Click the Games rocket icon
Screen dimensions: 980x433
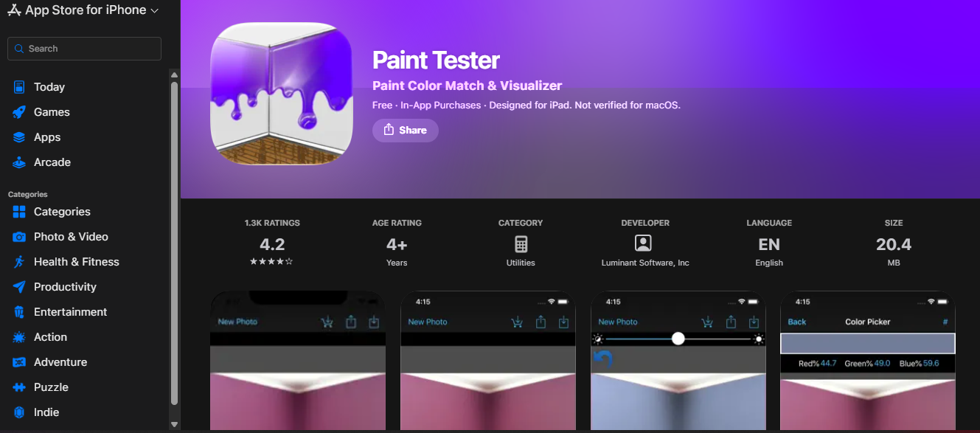click(x=19, y=112)
